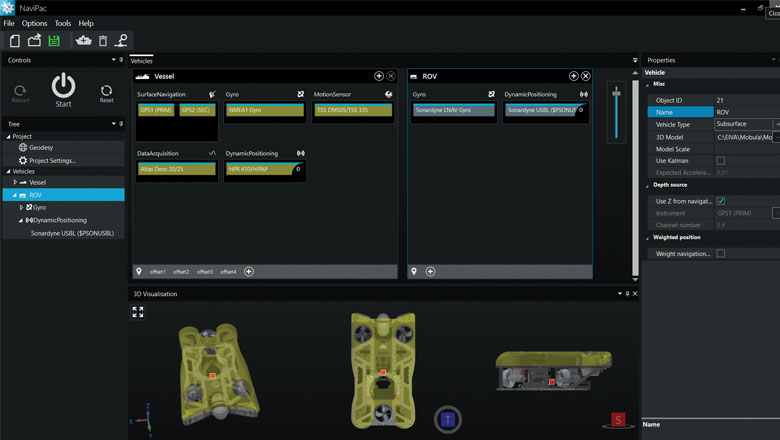Viewport: 780px width, 440px height.
Task: Collapse the Vehicles tree node
Action: pyautogui.click(x=8, y=171)
